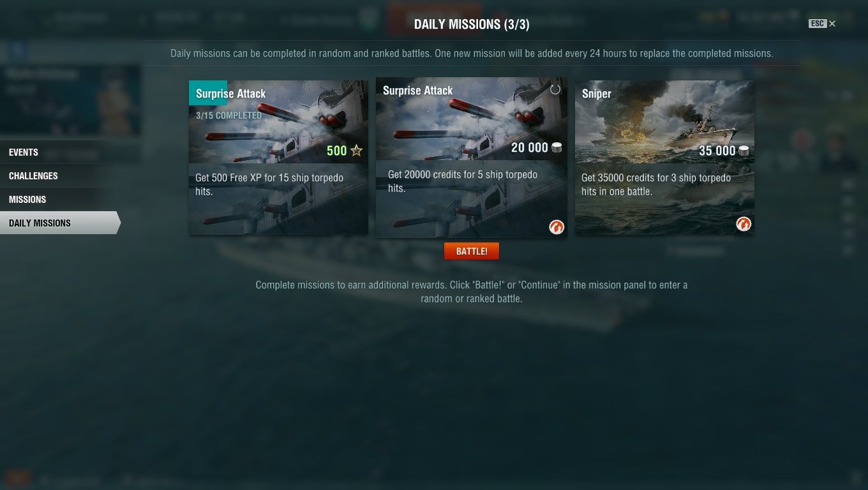Click the orange Battle! button
Viewport: 868px width, 490px height.
point(472,251)
